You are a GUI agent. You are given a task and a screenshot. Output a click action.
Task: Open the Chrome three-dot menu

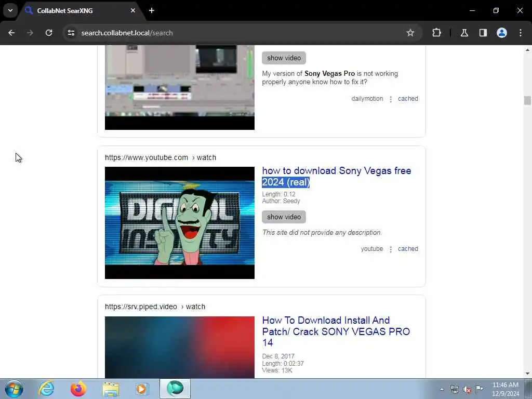520,33
